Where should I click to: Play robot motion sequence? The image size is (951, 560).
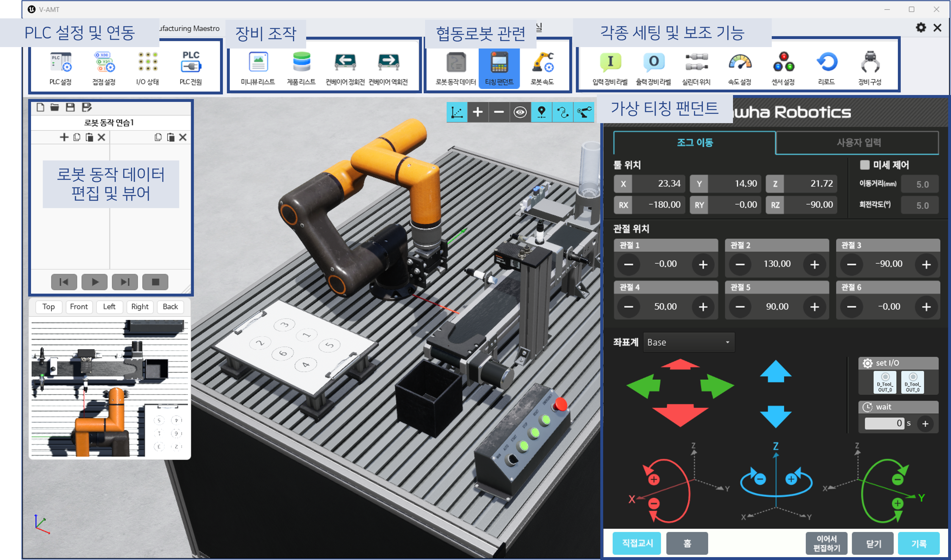click(x=95, y=282)
